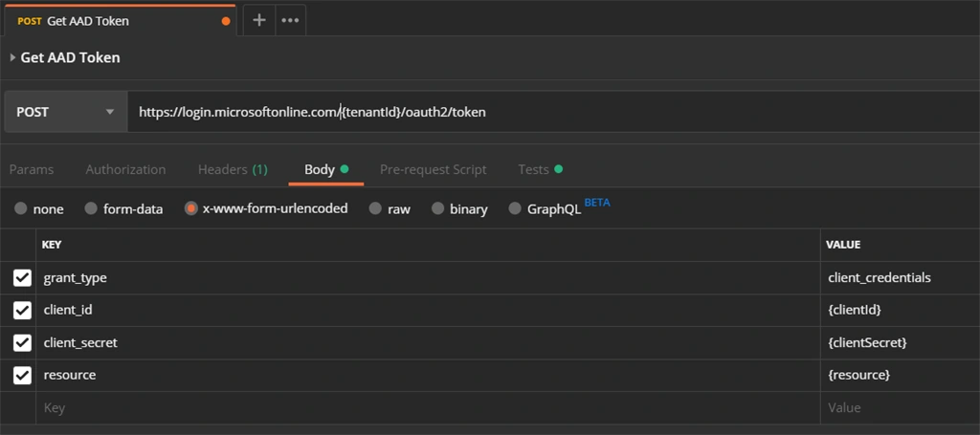Choose the none body type
Viewport: 980px width, 435px height.
coord(21,208)
